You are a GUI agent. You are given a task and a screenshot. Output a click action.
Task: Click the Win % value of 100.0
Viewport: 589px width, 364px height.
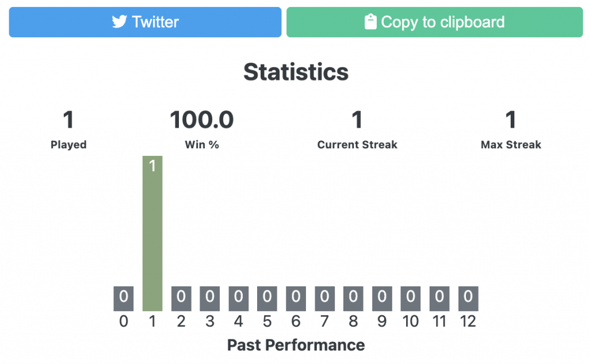click(x=202, y=120)
